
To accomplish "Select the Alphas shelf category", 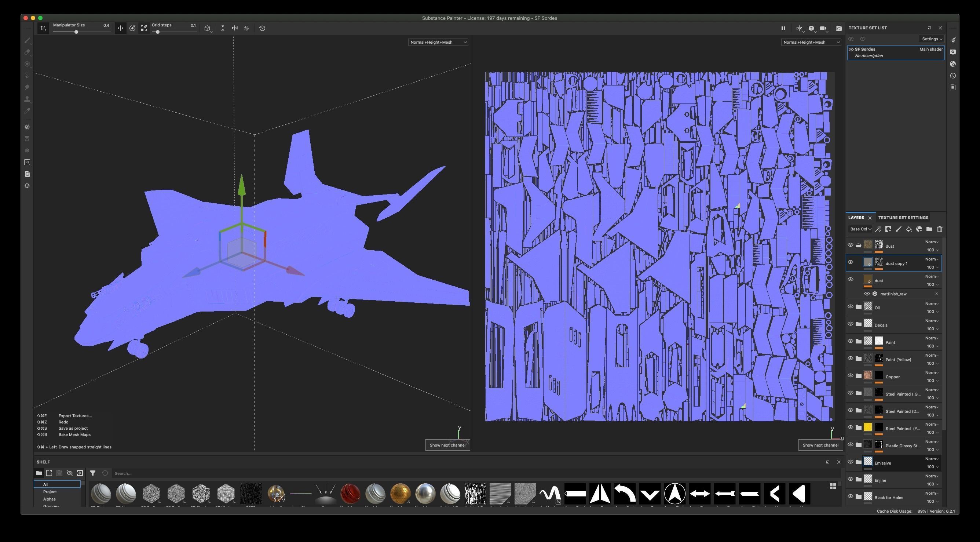I will tap(50, 499).
